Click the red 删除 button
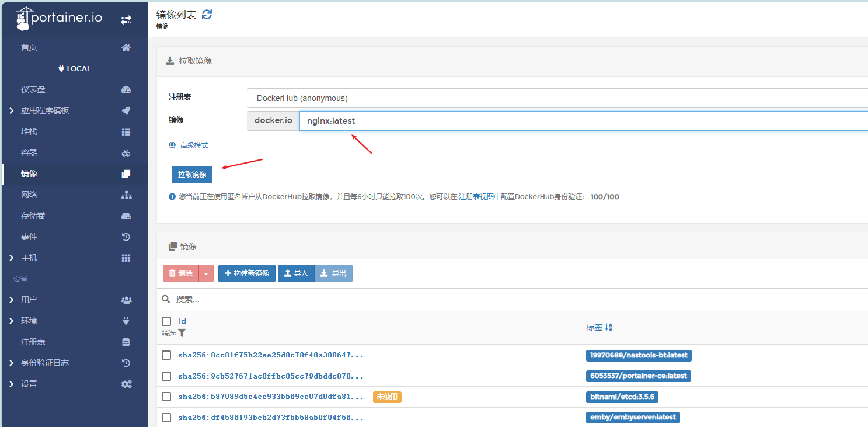This screenshot has height=427, width=868. (181, 273)
